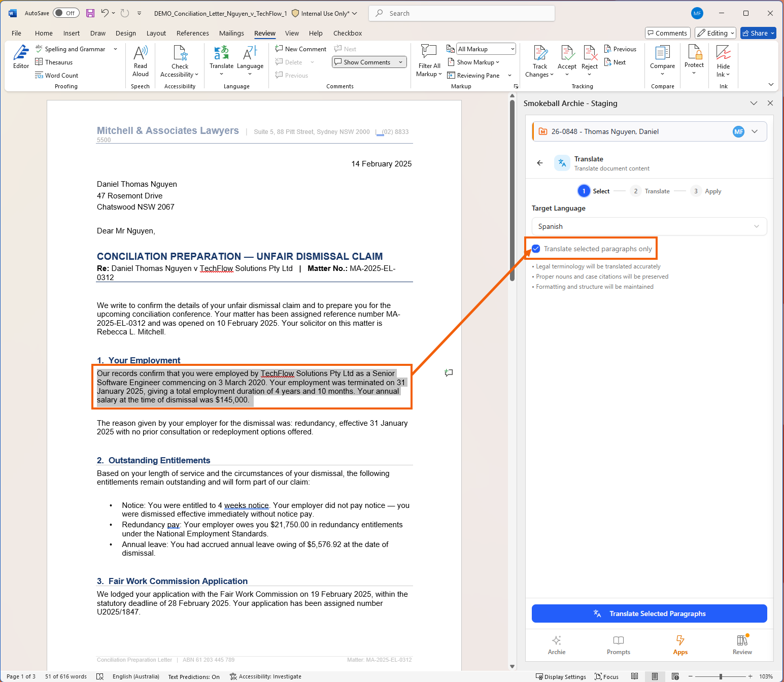Open the Prompts section in Archie panel
This screenshot has width=784, height=682.
(618, 644)
